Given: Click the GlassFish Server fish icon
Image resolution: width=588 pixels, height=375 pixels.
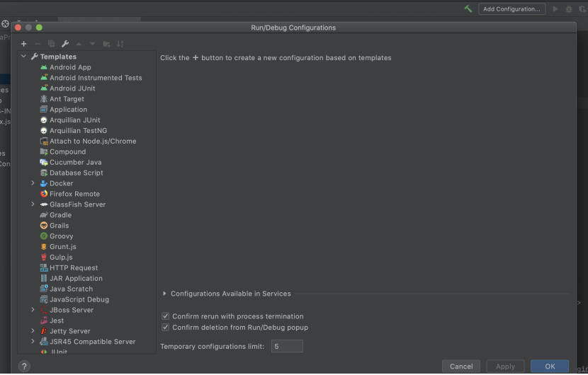Looking at the screenshot, I should point(44,204).
